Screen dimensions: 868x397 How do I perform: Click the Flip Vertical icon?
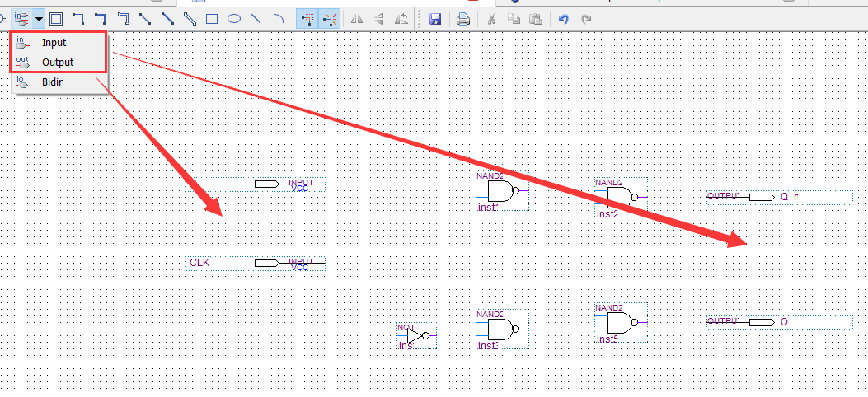[x=379, y=19]
